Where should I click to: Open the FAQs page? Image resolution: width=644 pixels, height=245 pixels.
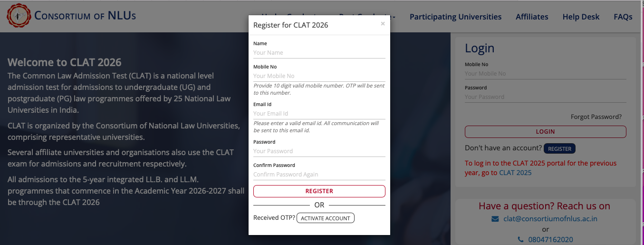[623, 17]
